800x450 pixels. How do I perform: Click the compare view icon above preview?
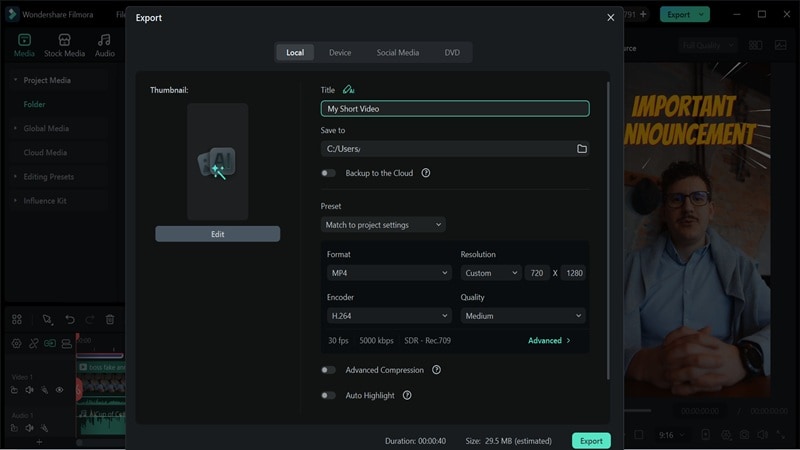(x=756, y=45)
